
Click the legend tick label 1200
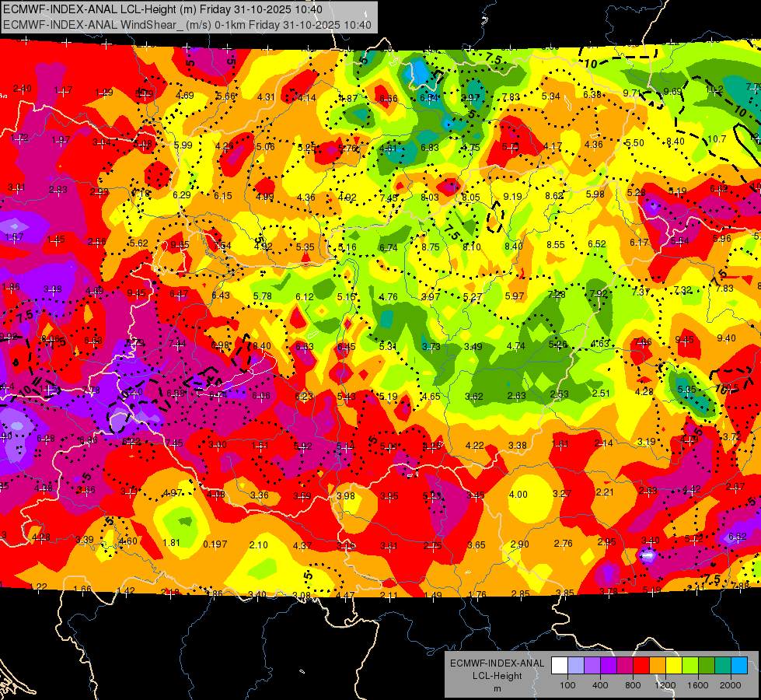(665, 685)
